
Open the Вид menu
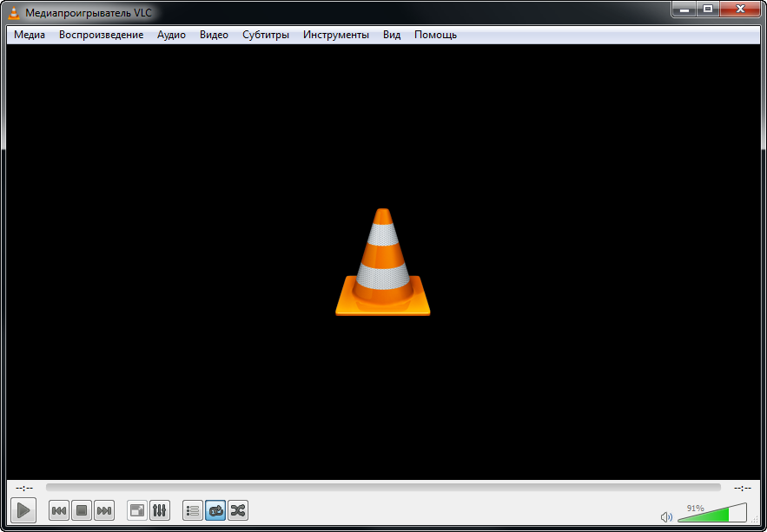click(x=392, y=35)
